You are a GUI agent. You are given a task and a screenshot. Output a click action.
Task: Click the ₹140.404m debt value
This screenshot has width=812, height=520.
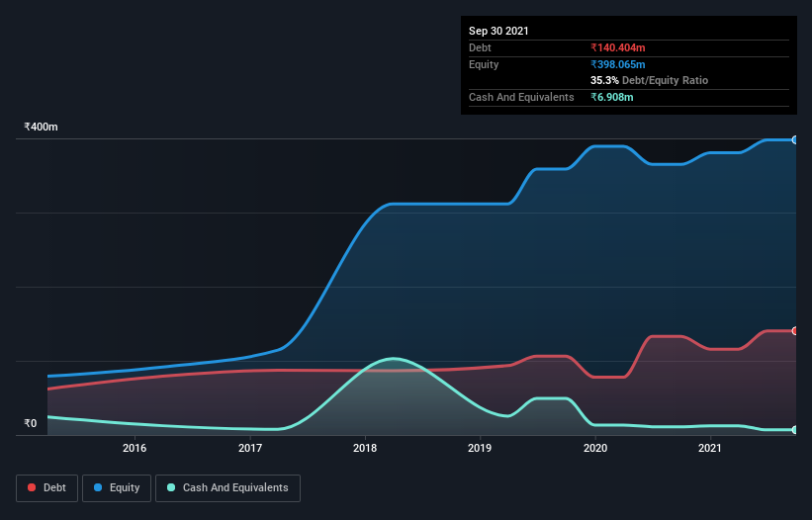tap(618, 47)
